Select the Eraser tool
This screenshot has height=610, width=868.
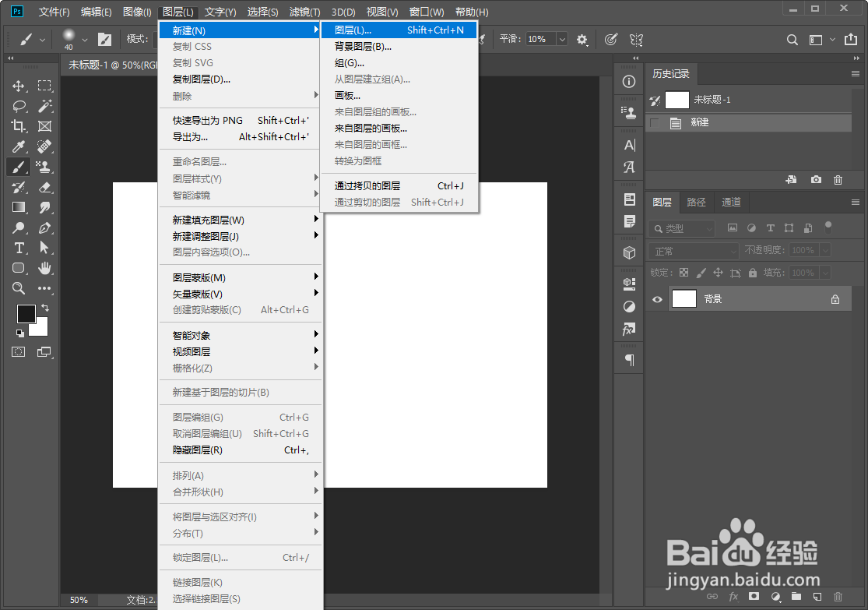44,187
